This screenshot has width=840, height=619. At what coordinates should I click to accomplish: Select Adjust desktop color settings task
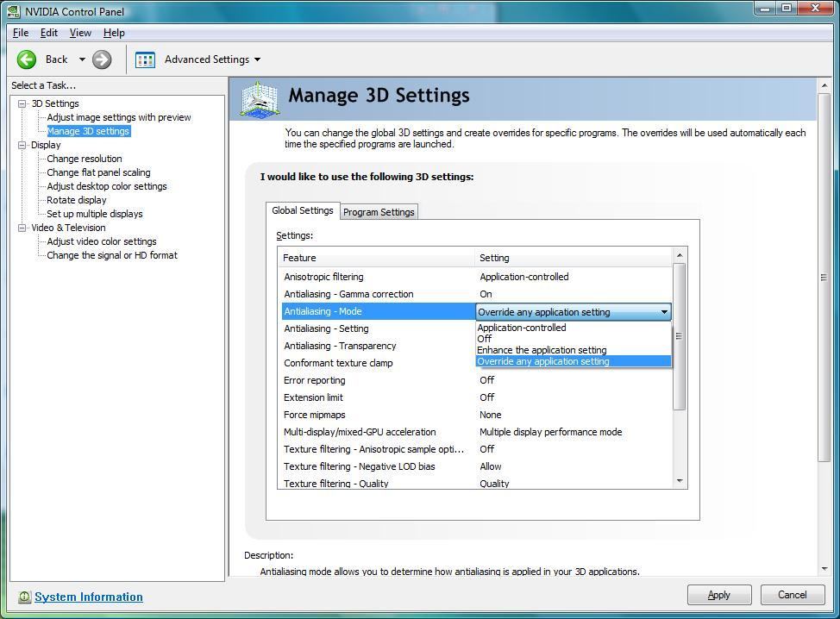107,186
